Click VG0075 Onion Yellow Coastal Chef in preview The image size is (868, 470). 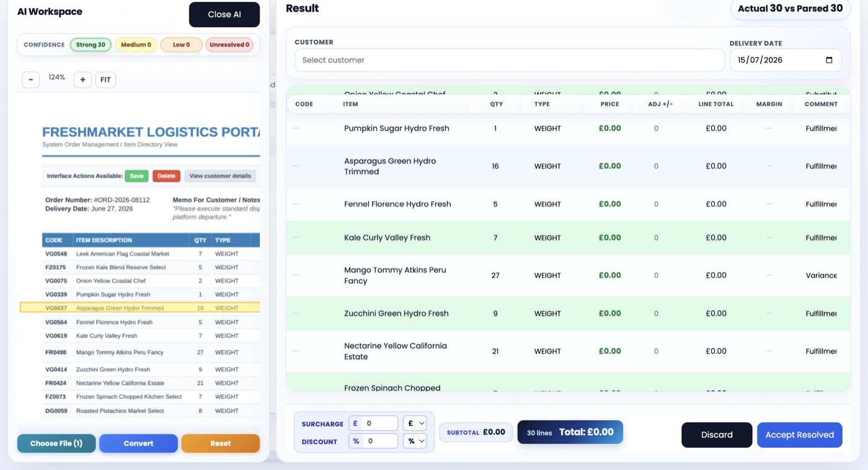(151, 281)
